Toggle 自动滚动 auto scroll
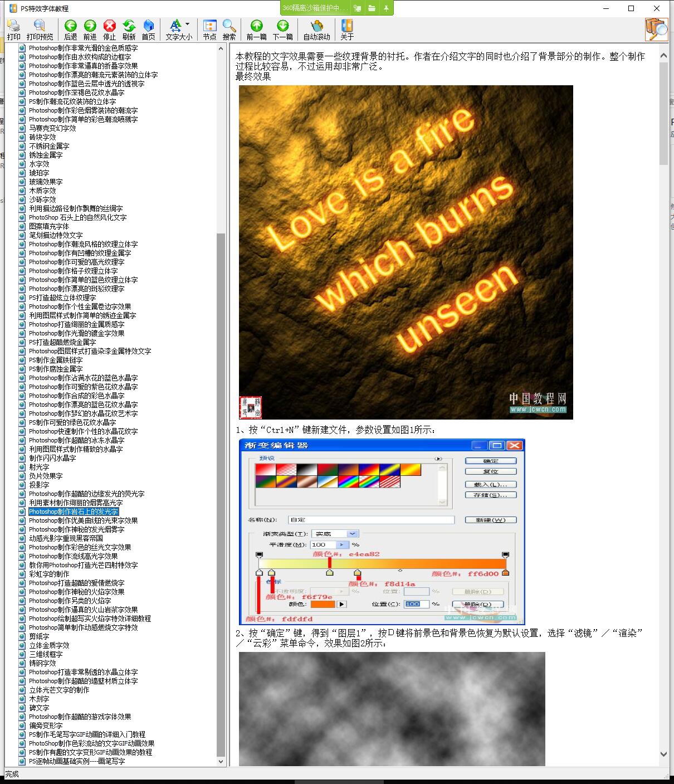This screenshot has height=784, width=674. click(x=317, y=30)
